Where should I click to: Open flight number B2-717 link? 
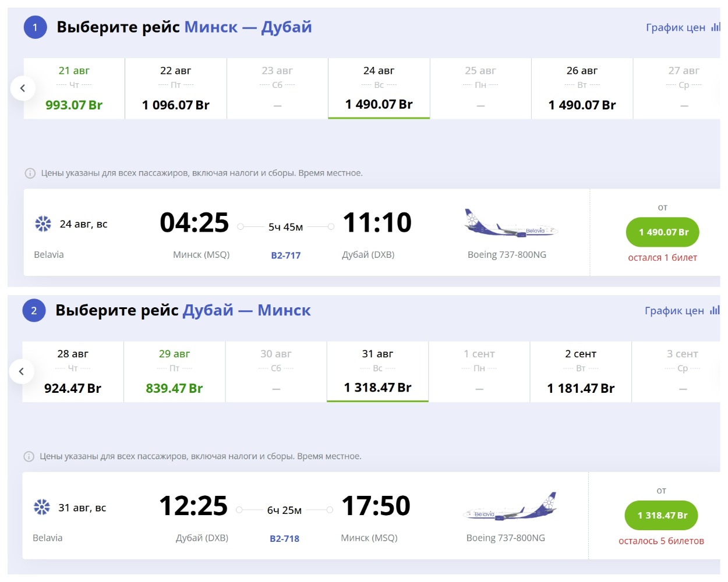[x=286, y=255]
